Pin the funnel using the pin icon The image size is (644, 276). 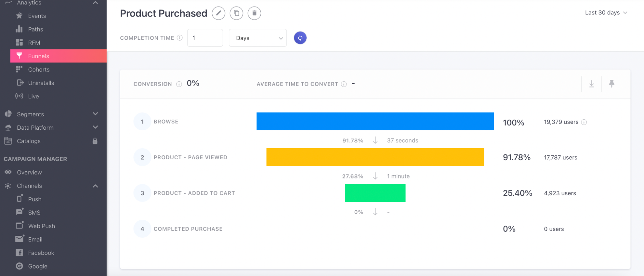[611, 84]
